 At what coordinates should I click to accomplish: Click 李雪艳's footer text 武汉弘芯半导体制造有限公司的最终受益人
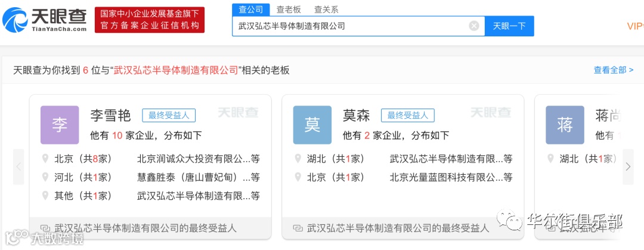145,228
